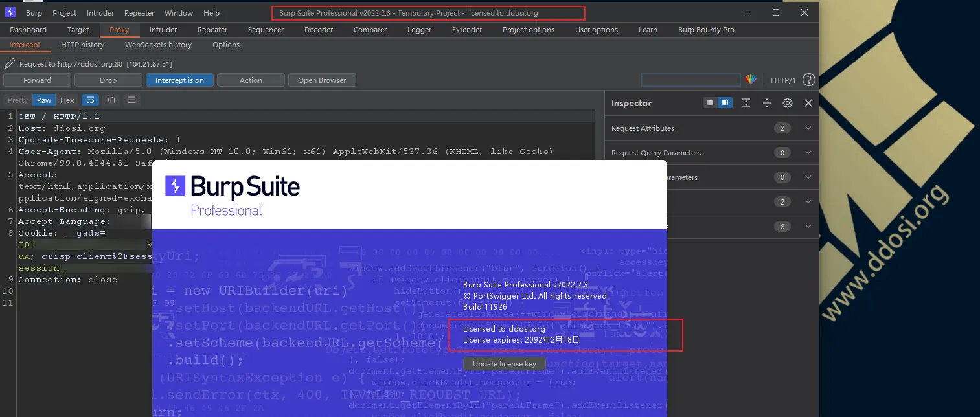Open the User options tab
980x417 pixels.
pyautogui.click(x=597, y=30)
